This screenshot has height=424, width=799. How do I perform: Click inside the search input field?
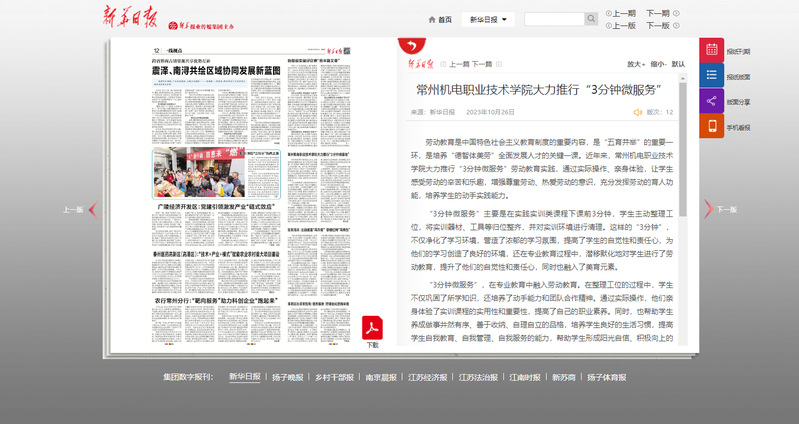(553, 19)
